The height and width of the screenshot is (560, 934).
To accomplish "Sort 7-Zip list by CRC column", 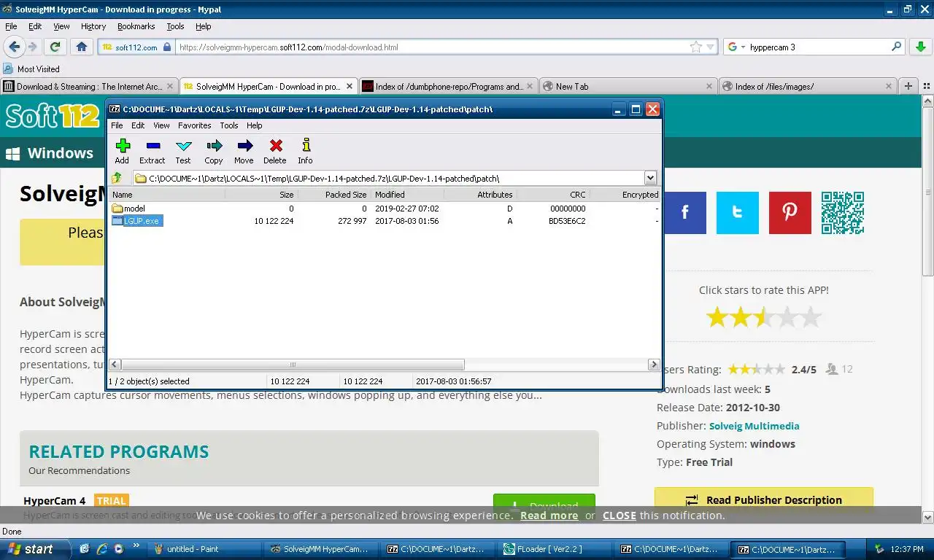I will [x=553, y=195].
